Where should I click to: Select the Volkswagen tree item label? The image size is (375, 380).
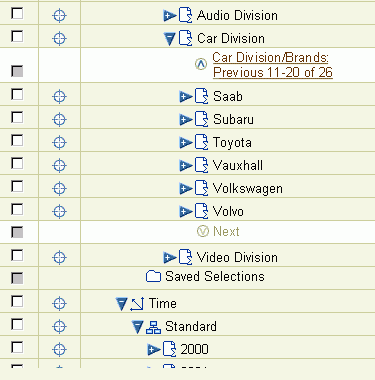pos(248,189)
